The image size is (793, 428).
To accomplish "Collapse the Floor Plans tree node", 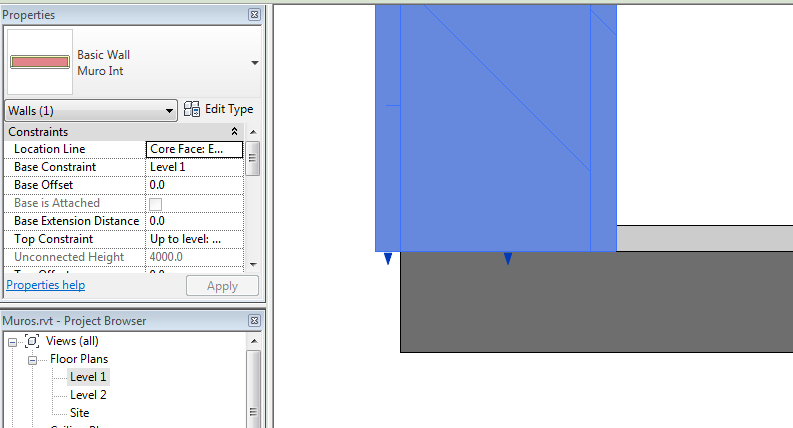I will pyautogui.click(x=32, y=360).
